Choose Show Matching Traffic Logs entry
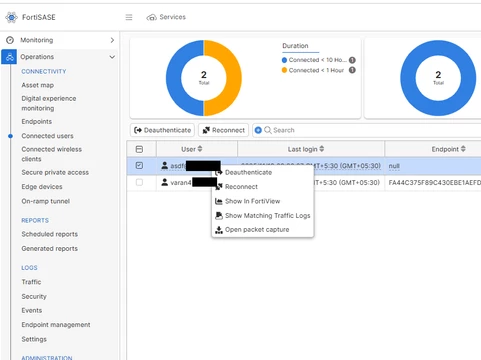 pos(268,216)
